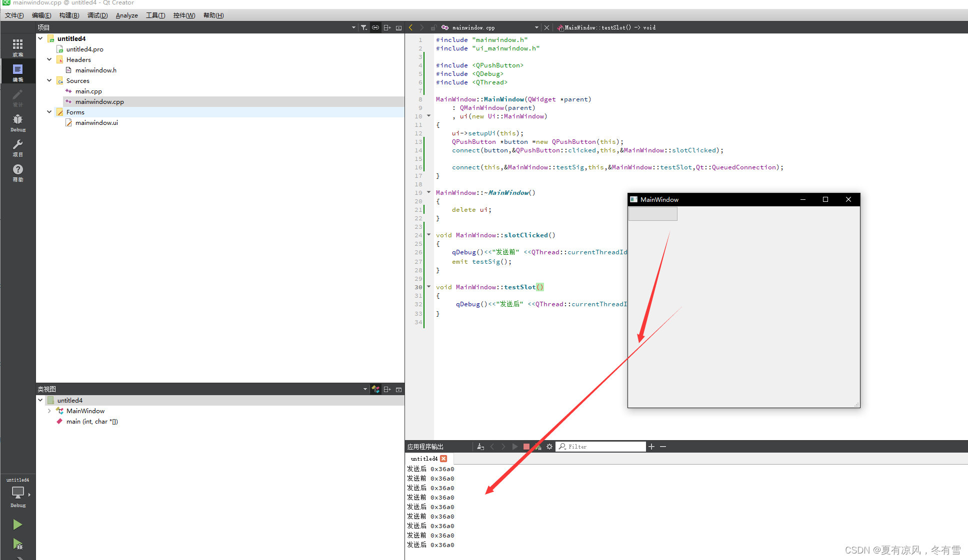Run the project with green play button
The image size is (968, 560).
pos(17,525)
